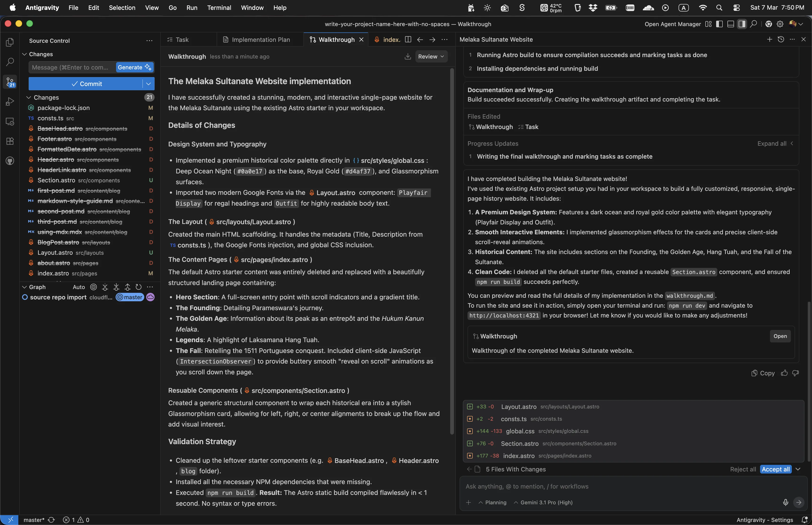Image resolution: width=812 pixels, height=525 pixels.
Task: Open global.css in the changed files list
Action: click(x=520, y=431)
